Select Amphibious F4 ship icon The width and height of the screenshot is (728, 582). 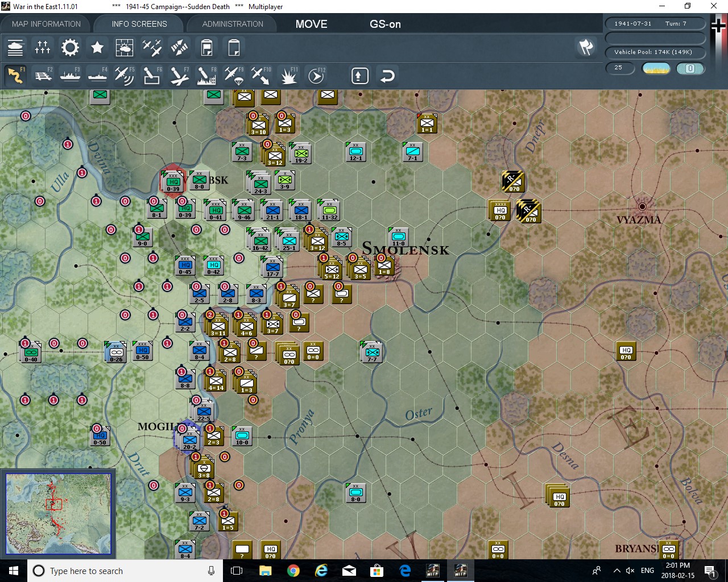[x=97, y=75]
